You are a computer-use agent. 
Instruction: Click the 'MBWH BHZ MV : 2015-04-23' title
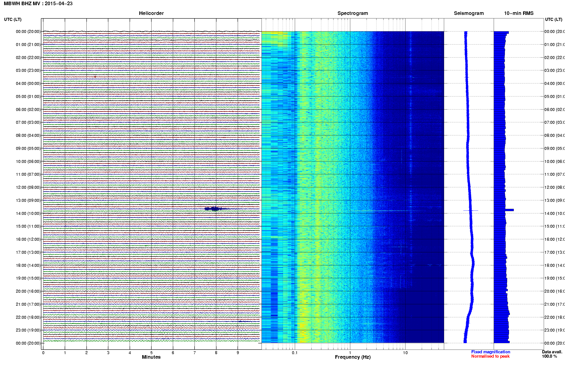38,3
